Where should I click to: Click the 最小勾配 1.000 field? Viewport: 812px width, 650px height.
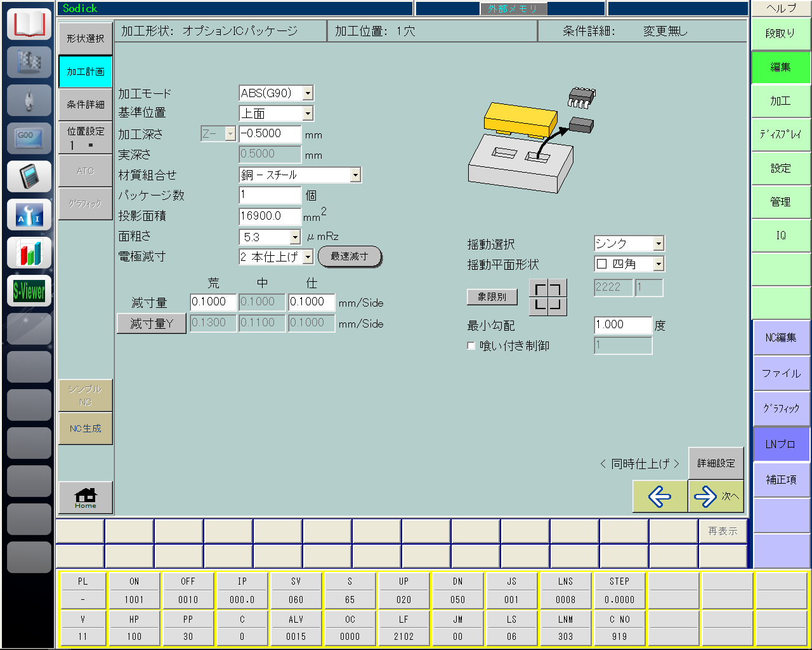point(623,325)
